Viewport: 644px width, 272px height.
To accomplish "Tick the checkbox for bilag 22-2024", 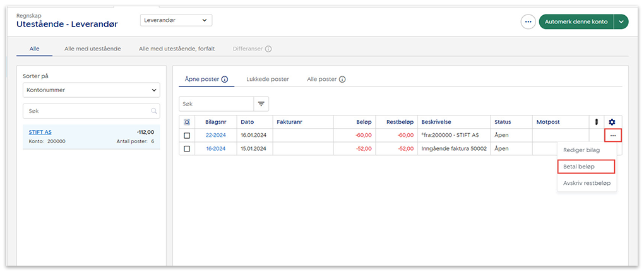I will click(187, 135).
